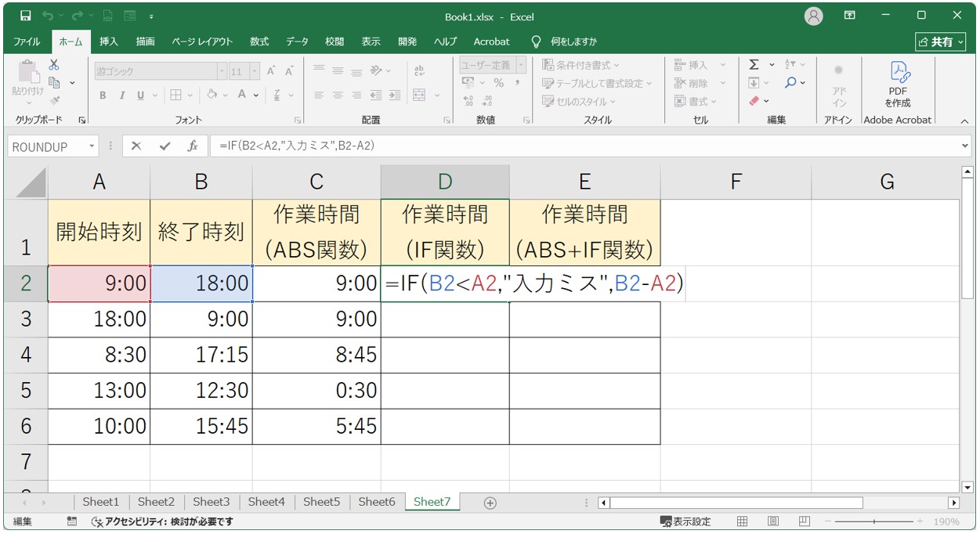Decrease font size with smaller A icon
This screenshot has width=980, height=534.
click(x=289, y=71)
